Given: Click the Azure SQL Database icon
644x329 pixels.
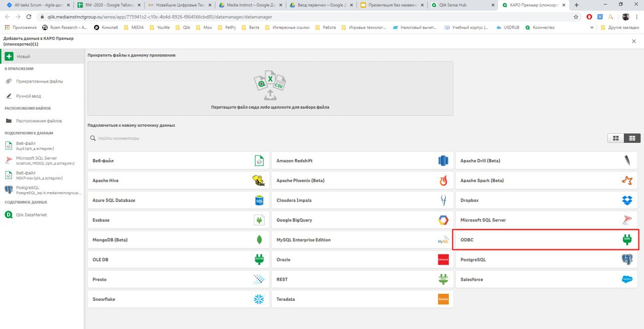Looking at the screenshot, I should [x=259, y=200].
